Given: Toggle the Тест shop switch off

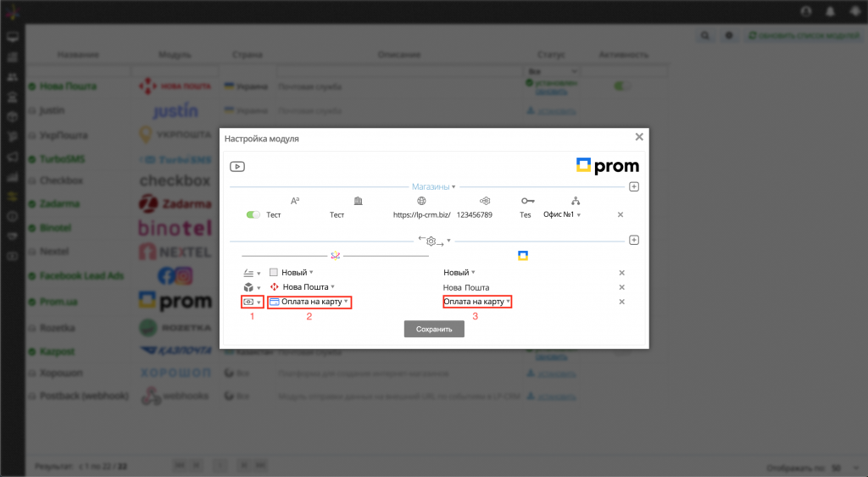Looking at the screenshot, I should [253, 214].
